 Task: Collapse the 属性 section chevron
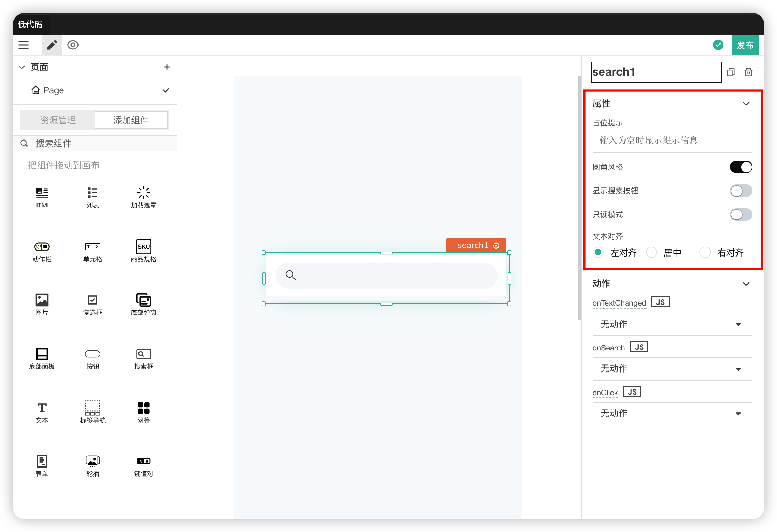tap(746, 104)
